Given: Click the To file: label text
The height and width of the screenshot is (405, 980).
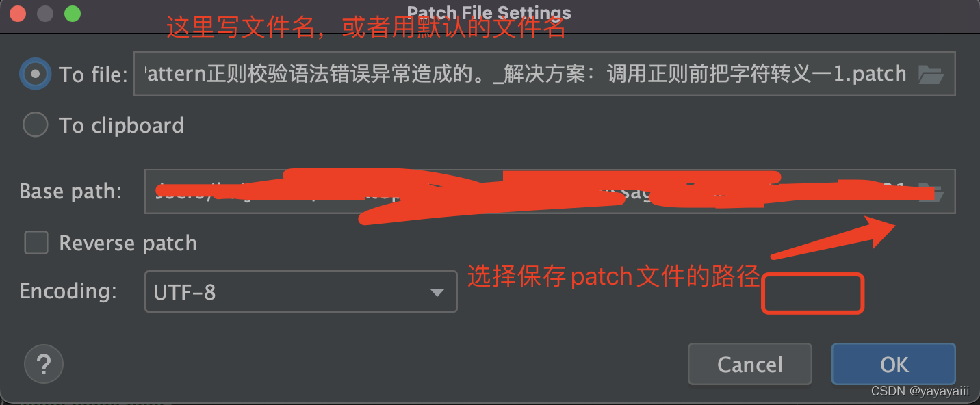Looking at the screenshot, I should 93,75.
